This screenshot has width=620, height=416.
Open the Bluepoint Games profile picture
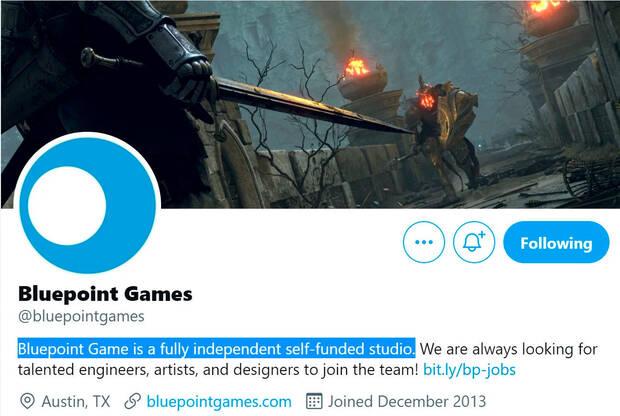pos(87,205)
